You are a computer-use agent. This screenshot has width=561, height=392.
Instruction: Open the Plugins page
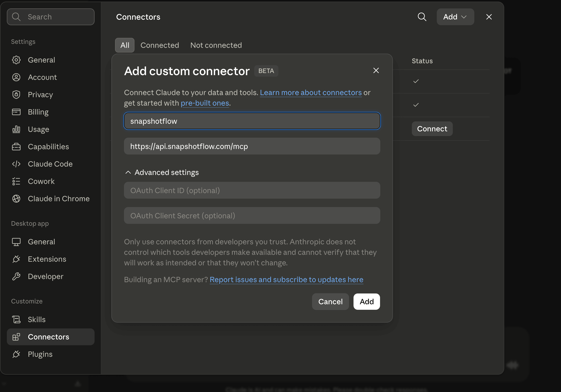[51, 354]
